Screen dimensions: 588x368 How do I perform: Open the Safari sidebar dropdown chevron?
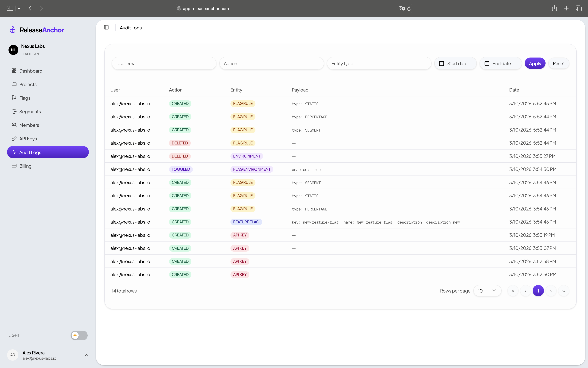(19, 8)
